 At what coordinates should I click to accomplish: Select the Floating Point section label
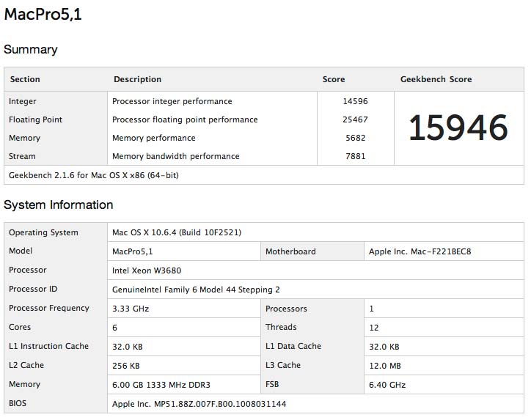[x=35, y=119]
